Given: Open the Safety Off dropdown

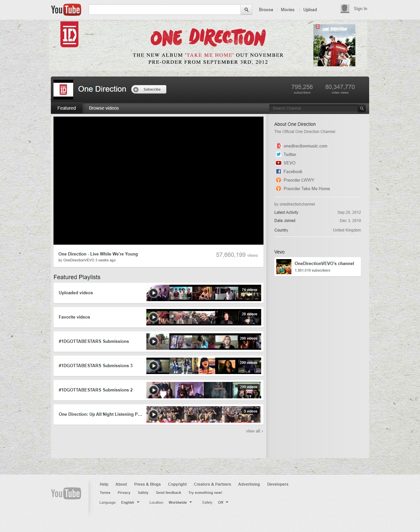Looking at the screenshot, I should click(223, 502).
